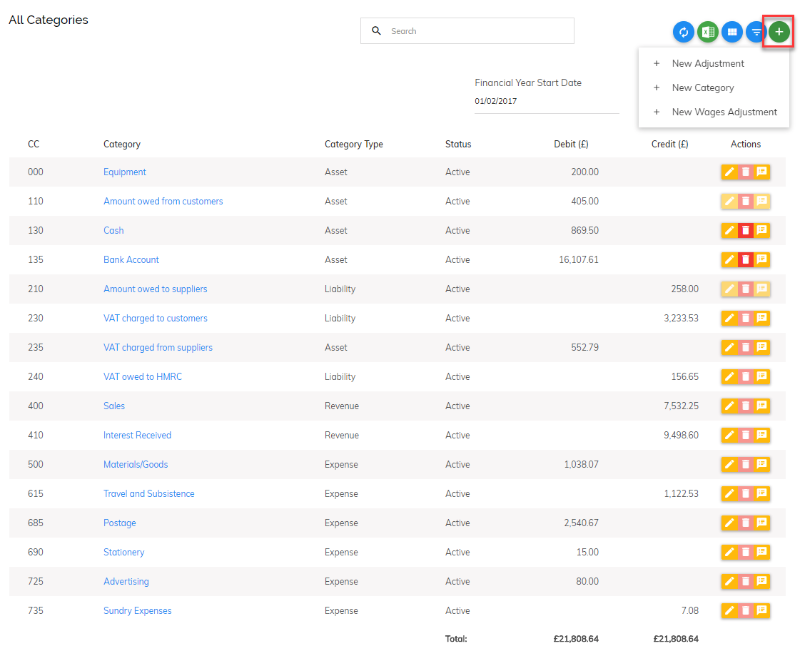The width and height of the screenshot is (804, 669).
Task: Choose New Adjustment from the add menu
Action: pos(714,64)
